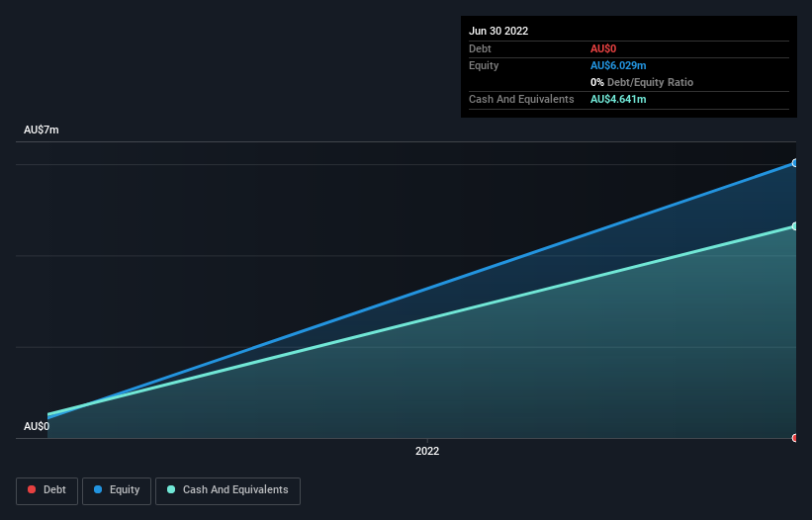Click the red Debt data point marker
812x520 pixels.
[x=795, y=438]
